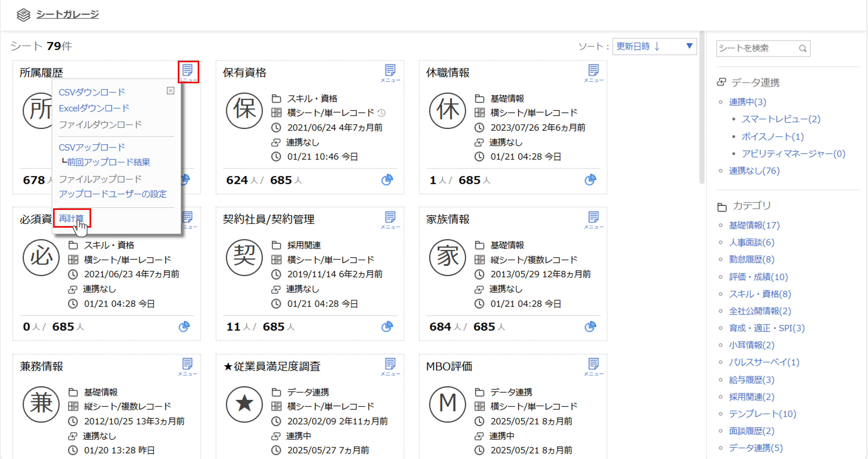Click アップロードユーザーの設定 menu item
Image resolution: width=868 pixels, height=459 pixels.
tap(112, 194)
